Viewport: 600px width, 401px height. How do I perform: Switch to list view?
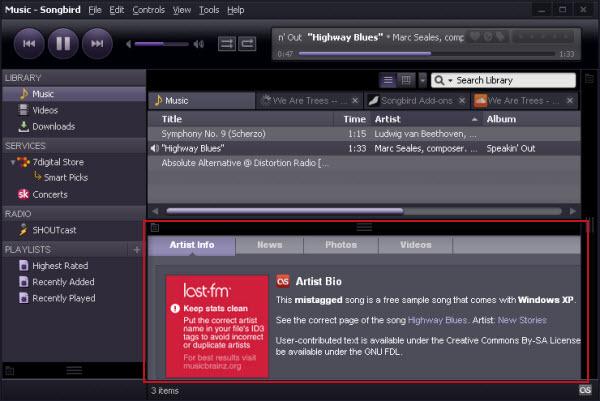click(x=388, y=80)
